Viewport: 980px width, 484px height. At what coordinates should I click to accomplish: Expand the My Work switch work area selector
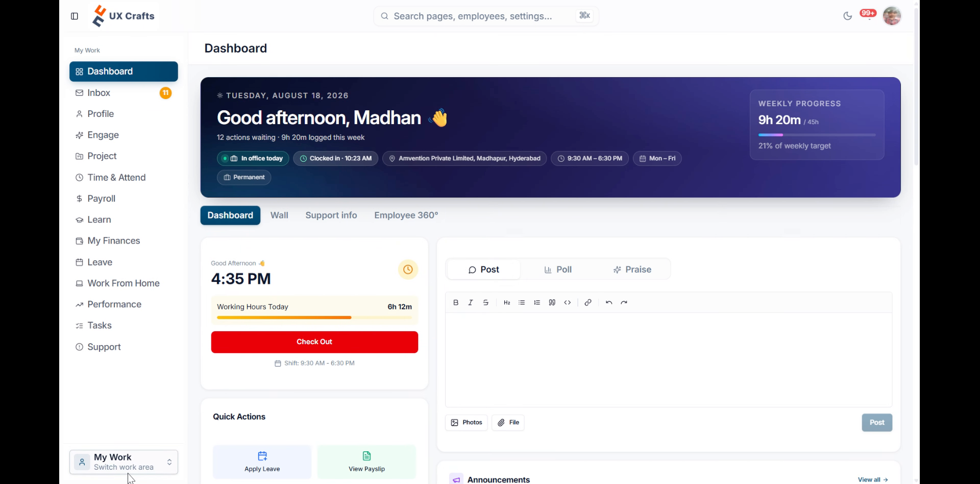pyautogui.click(x=124, y=462)
